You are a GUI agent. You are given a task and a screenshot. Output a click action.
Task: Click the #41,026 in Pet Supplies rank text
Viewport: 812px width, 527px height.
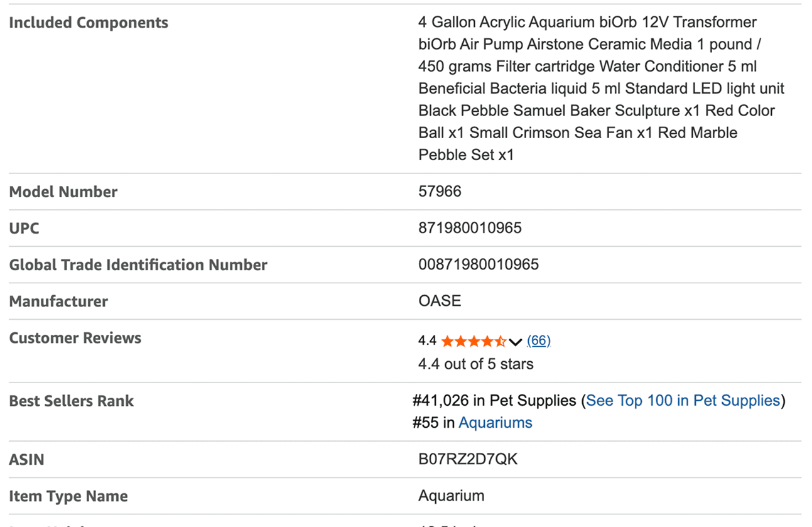point(494,401)
